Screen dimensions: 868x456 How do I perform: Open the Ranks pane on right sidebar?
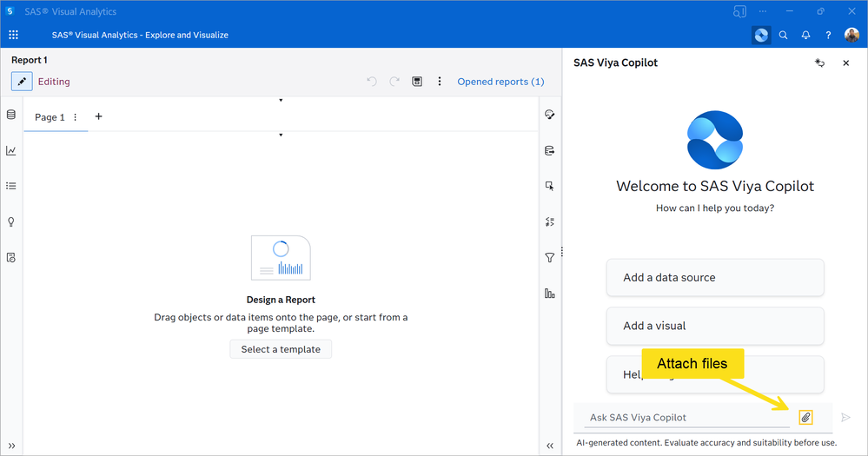550,294
